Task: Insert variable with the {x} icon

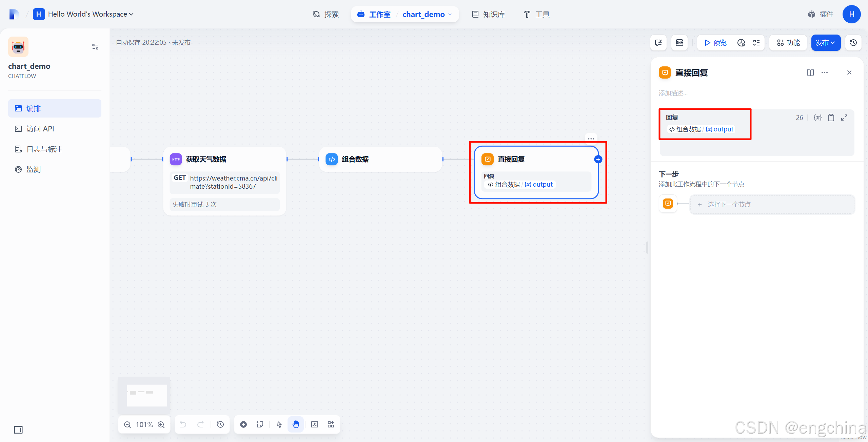Action: (817, 118)
